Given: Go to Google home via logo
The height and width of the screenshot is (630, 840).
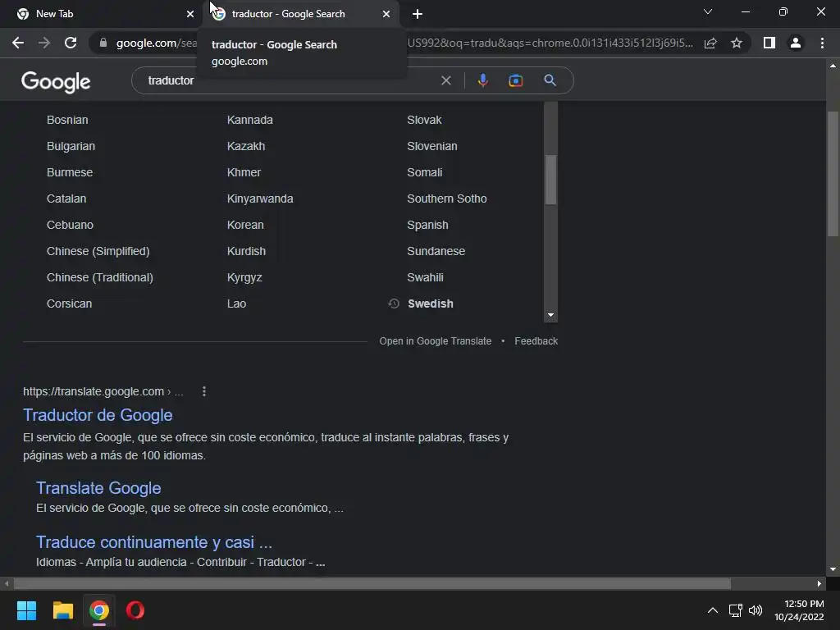Looking at the screenshot, I should pyautogui.click(x=56, y=81).
